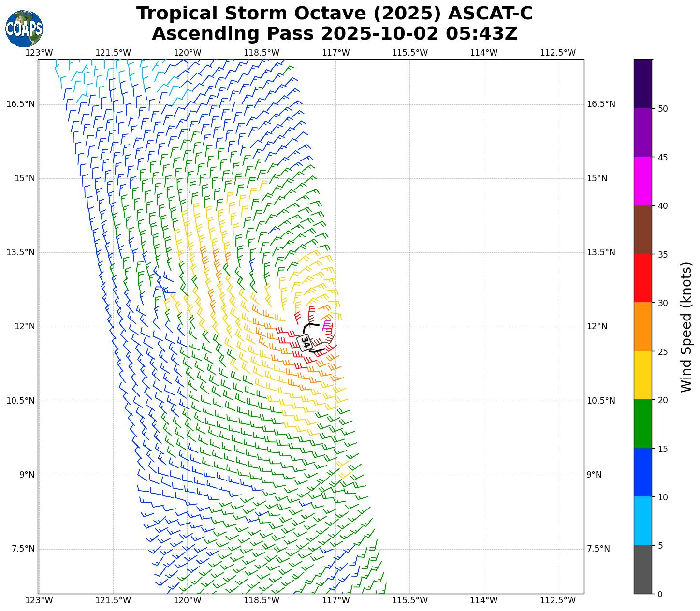The image size is (700, 611).
Task: Select the magenta 40-45 knot colorbar segment
Action: click(642, 181)
